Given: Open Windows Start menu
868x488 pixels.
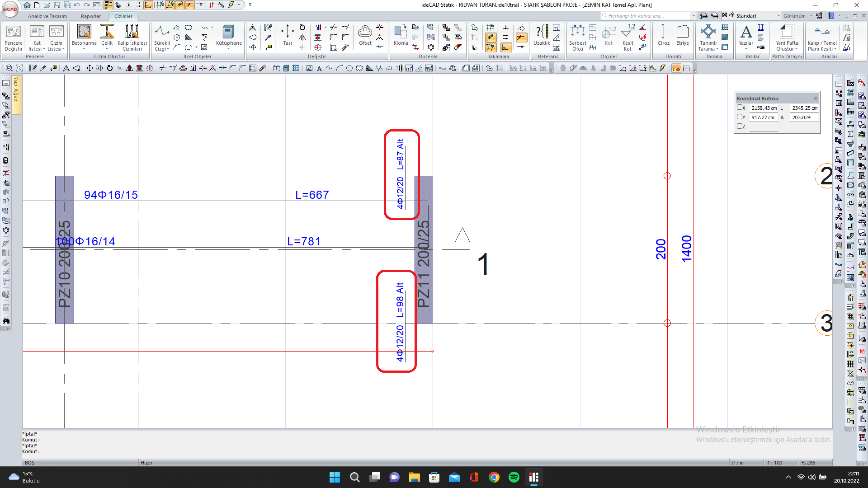Looking at the screenshot, I should pos(335,477).
